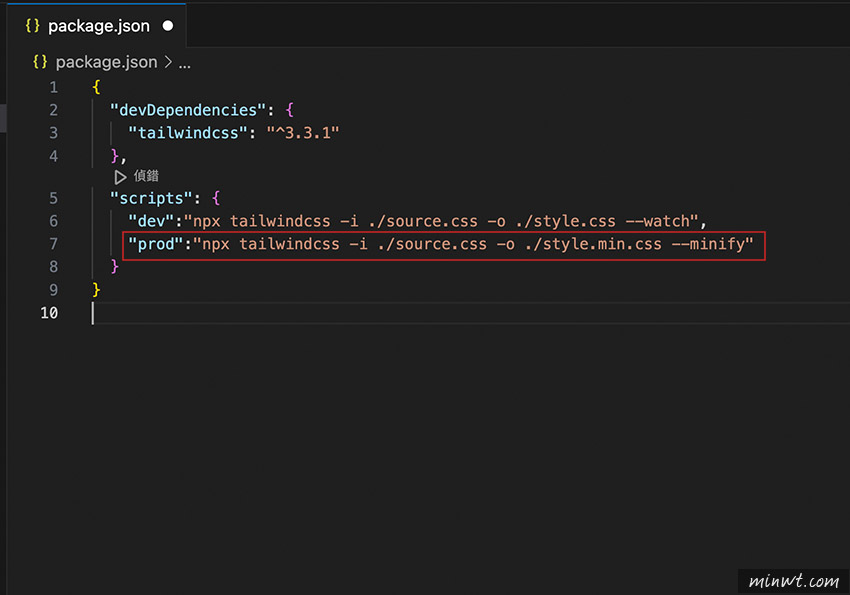Click the --watch flag in dev script
The height and width of the screenshot is (595, 850).
coord(657,221)
